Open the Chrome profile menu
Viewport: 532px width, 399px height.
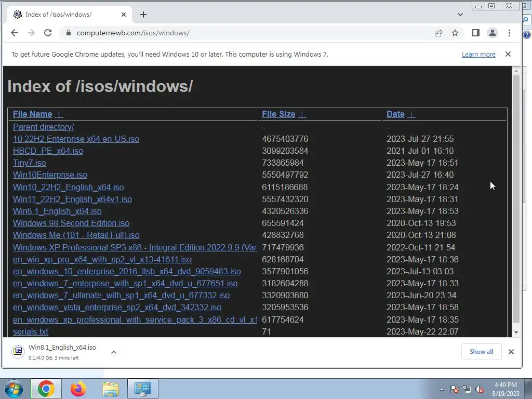pyautogui.click(x=493, y=33)
